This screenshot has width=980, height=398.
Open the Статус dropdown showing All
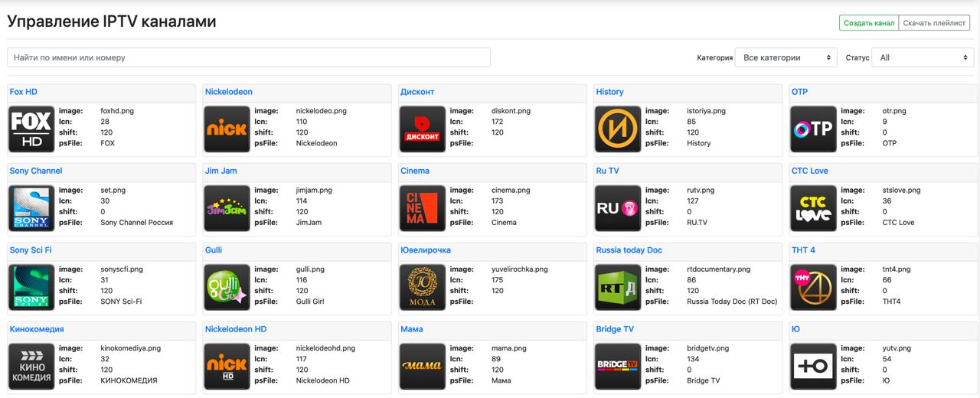(923, 57)
